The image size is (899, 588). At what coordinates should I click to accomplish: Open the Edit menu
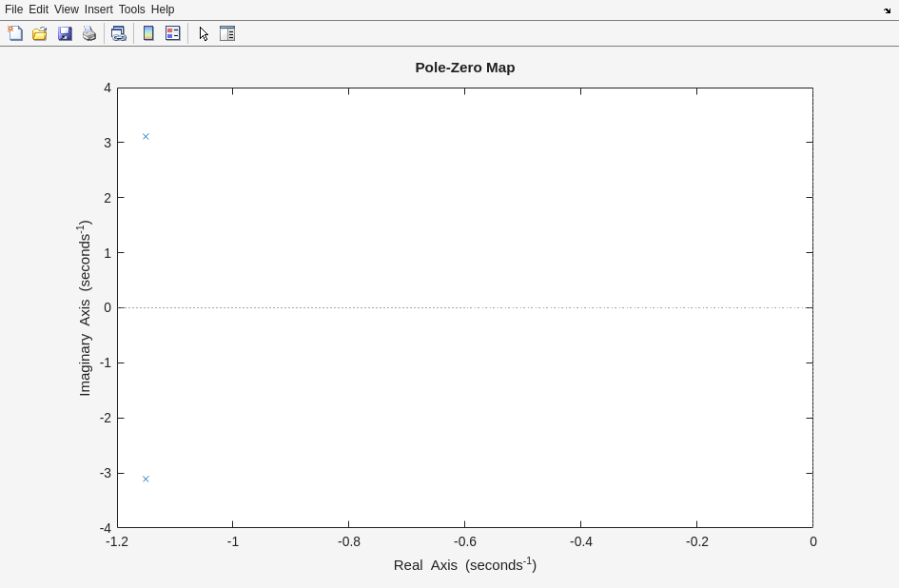(x=38, y=10)
